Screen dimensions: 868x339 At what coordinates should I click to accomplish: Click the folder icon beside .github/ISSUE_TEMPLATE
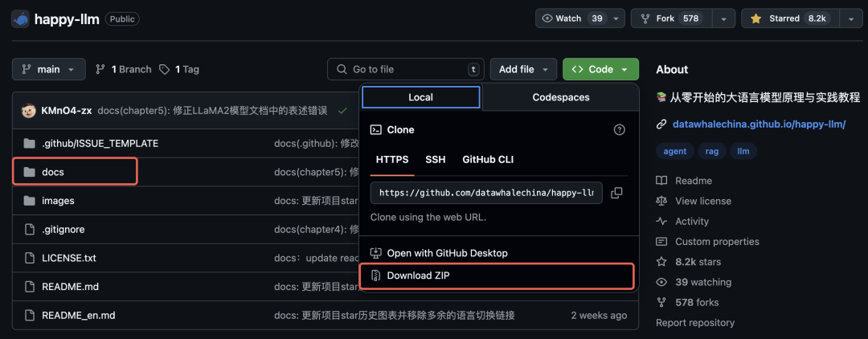click(x=30, y=144)
